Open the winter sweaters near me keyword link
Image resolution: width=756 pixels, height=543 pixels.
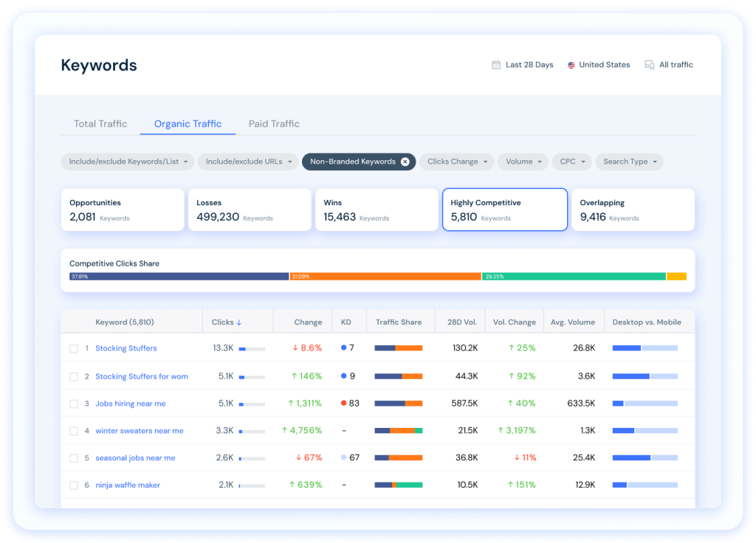click(139, 431)
